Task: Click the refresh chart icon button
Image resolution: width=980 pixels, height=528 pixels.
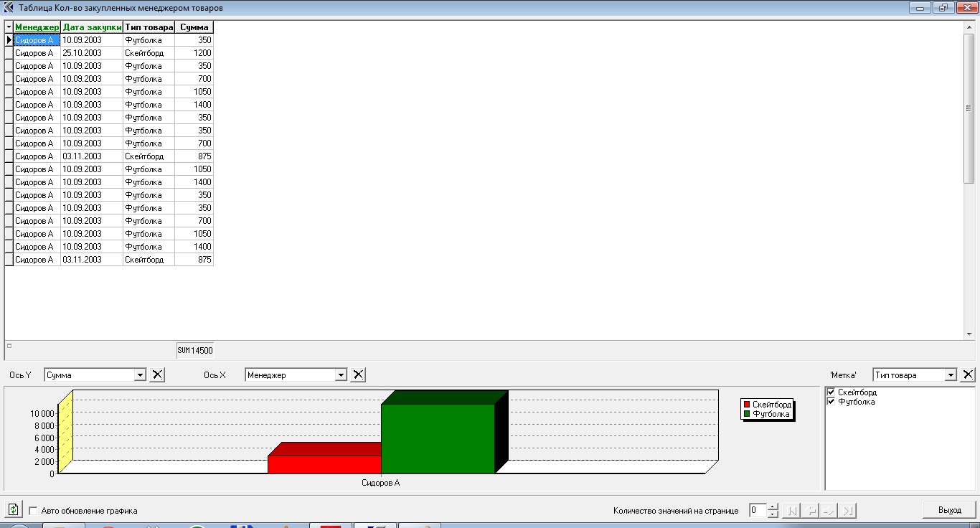Action: point(13,510)
